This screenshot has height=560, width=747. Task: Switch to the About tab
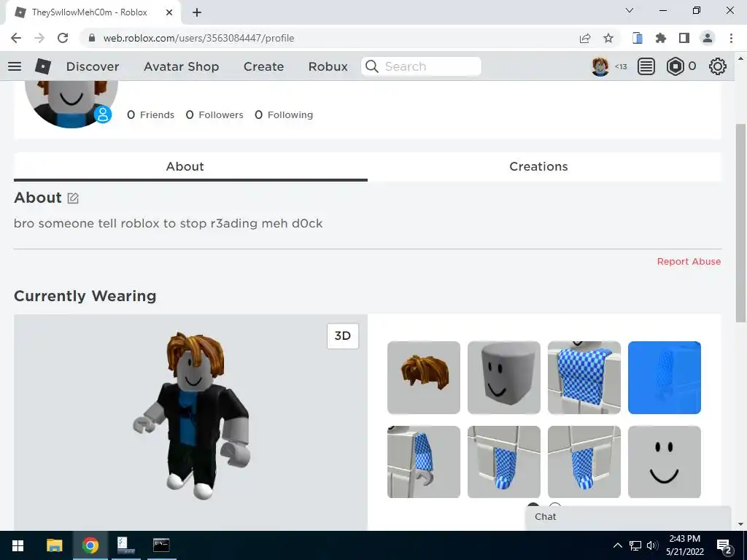click(190, 167)
